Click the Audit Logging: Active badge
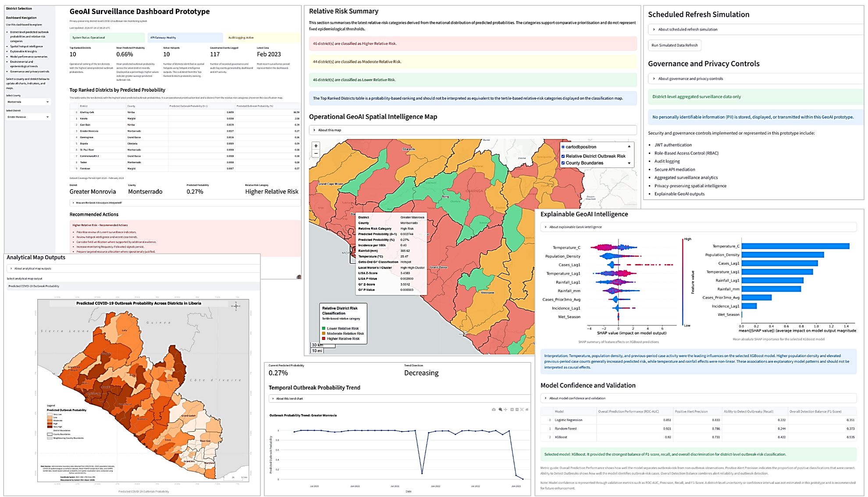The image size is (868, 497). tap(263, 38)
